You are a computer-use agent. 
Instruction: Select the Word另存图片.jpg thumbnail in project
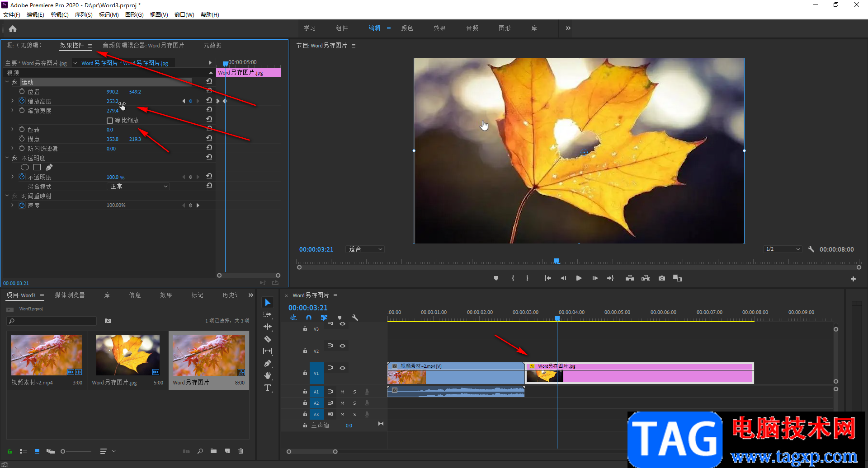point(127,355)
